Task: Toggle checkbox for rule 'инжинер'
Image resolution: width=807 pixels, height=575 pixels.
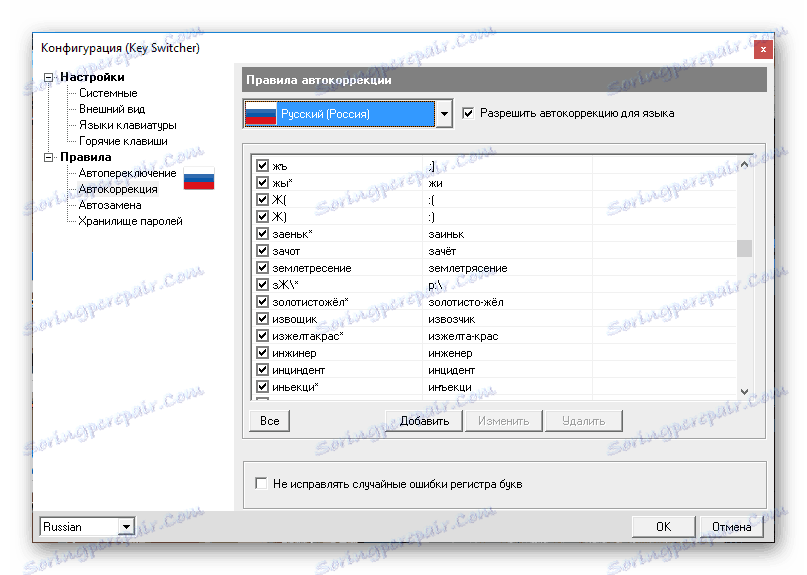Action: tap(262, 353)
